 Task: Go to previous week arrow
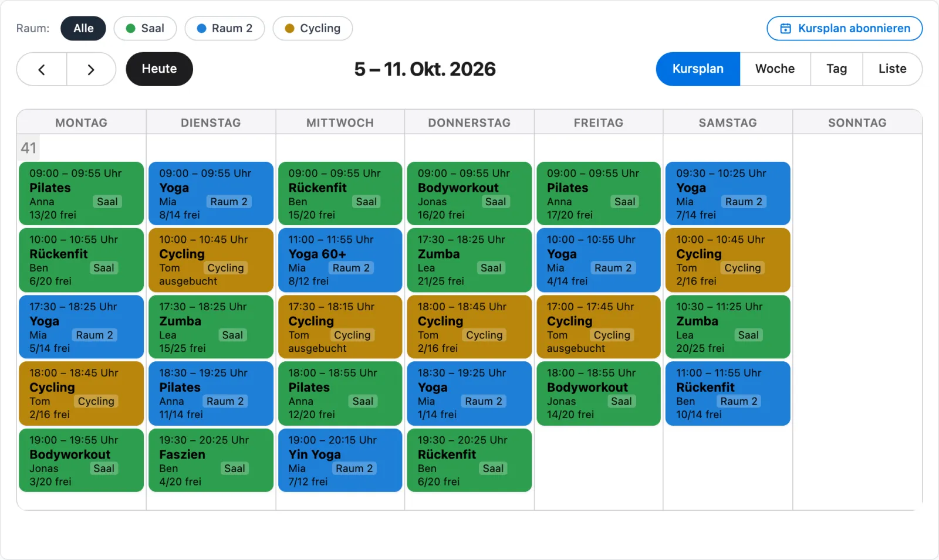point(42,69)
